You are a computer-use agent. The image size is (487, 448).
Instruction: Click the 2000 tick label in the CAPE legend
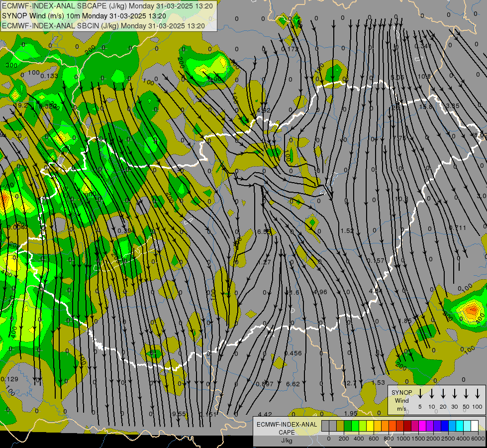[x=433, y=439]
